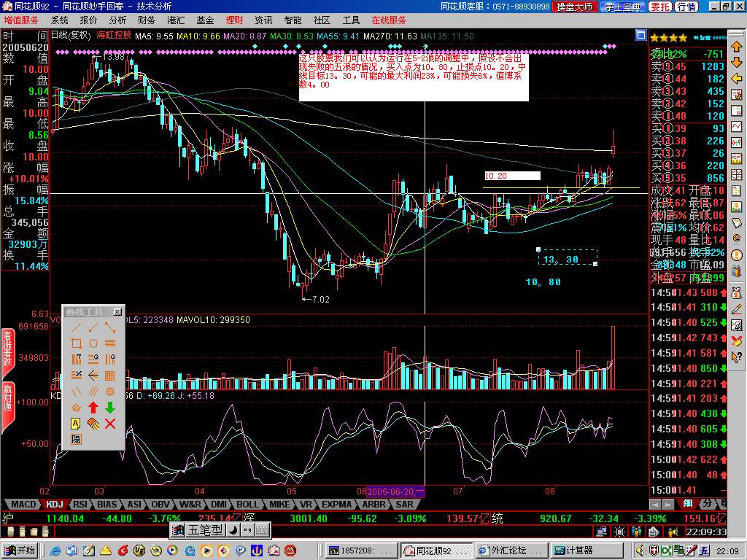Screen dimensions: 747x560
Task: Select the fan lines arrow tool
Action: (x=93, y=376)
